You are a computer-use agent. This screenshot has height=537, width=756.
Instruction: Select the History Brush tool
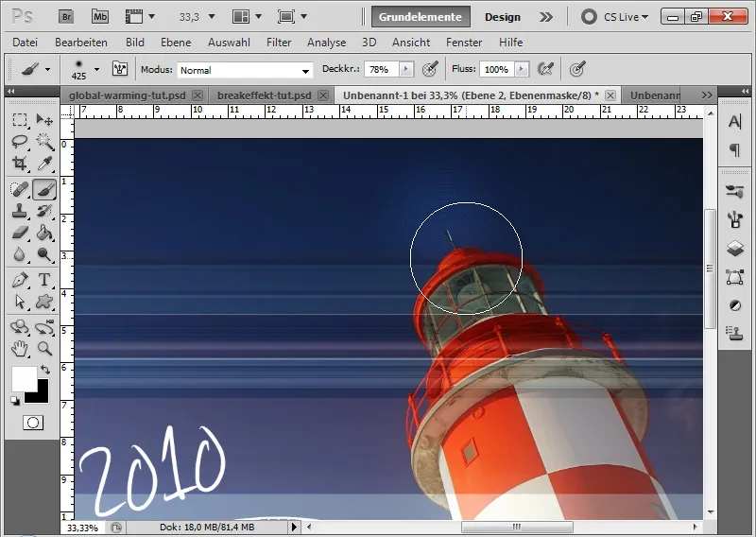click(44, 211)
